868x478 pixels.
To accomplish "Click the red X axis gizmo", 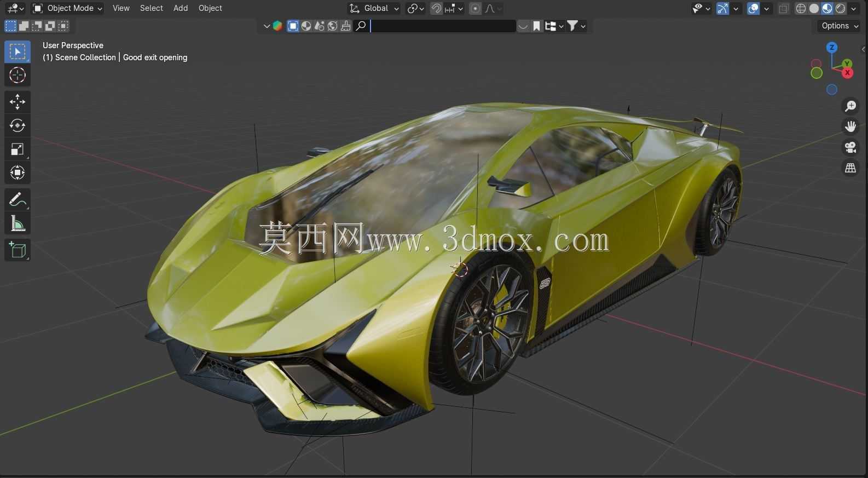I will click(848, 73).
